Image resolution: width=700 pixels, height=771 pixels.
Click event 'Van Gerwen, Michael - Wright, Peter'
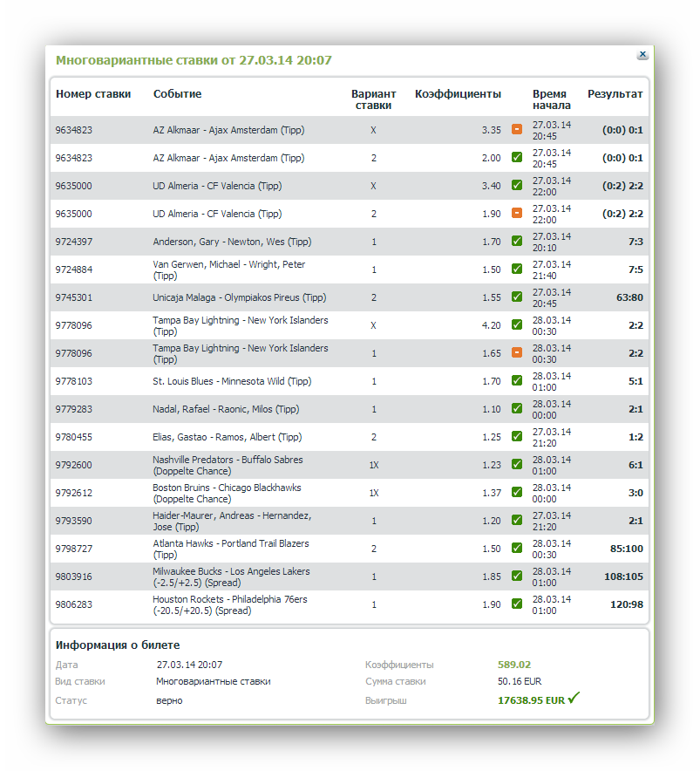(x=229, y=270)
